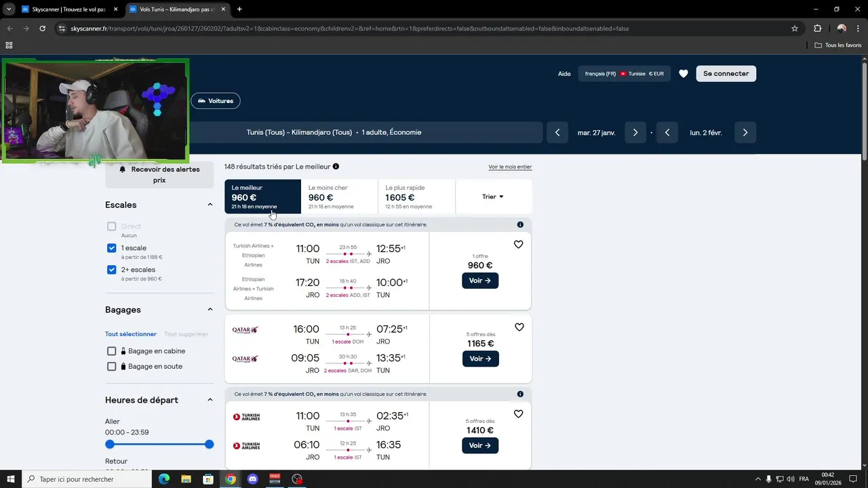Click Voir on the 1410 € Turkish flight
The image size is (868, 488).
(x=480, y=445)
